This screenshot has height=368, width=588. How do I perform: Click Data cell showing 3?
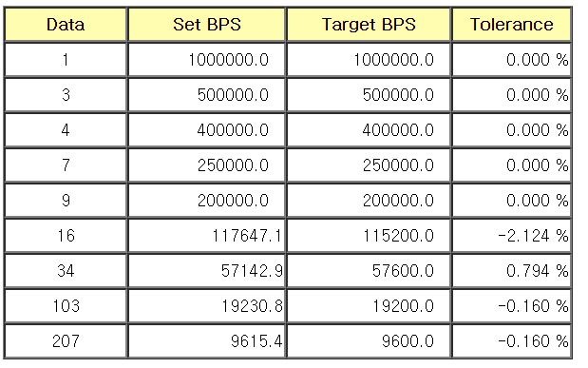click(66, 95)
